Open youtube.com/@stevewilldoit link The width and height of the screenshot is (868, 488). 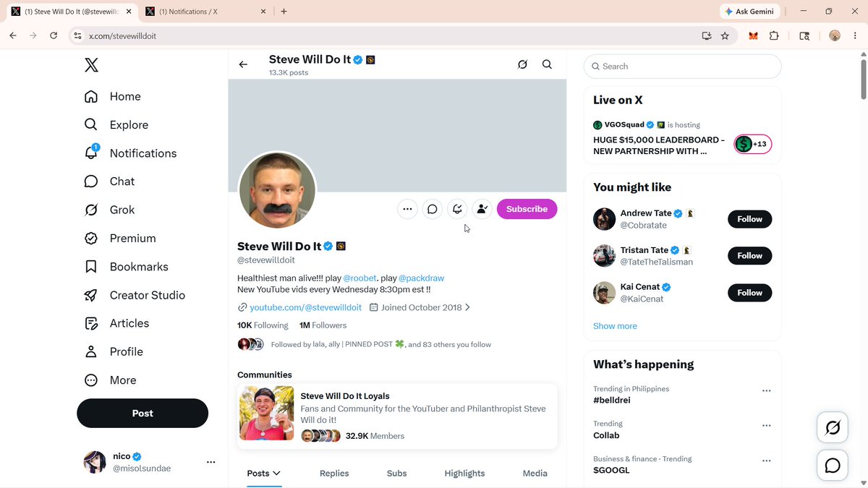click(x=305, y=307)
